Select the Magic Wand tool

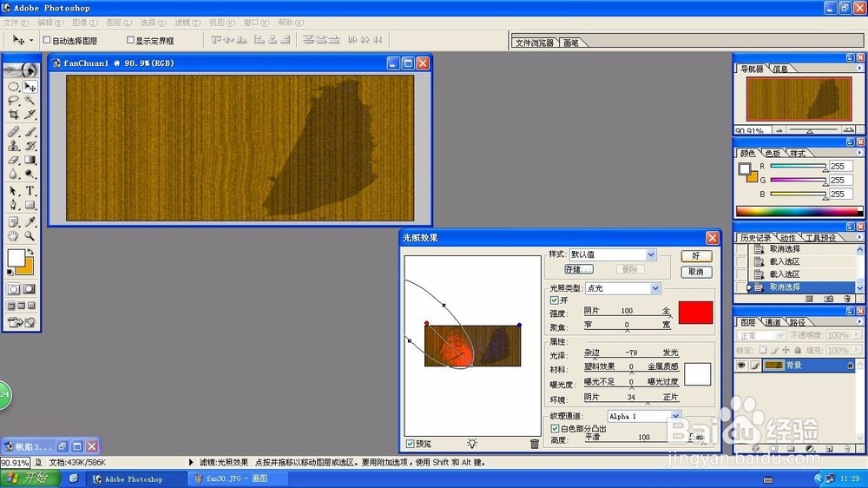click(30, 101)
